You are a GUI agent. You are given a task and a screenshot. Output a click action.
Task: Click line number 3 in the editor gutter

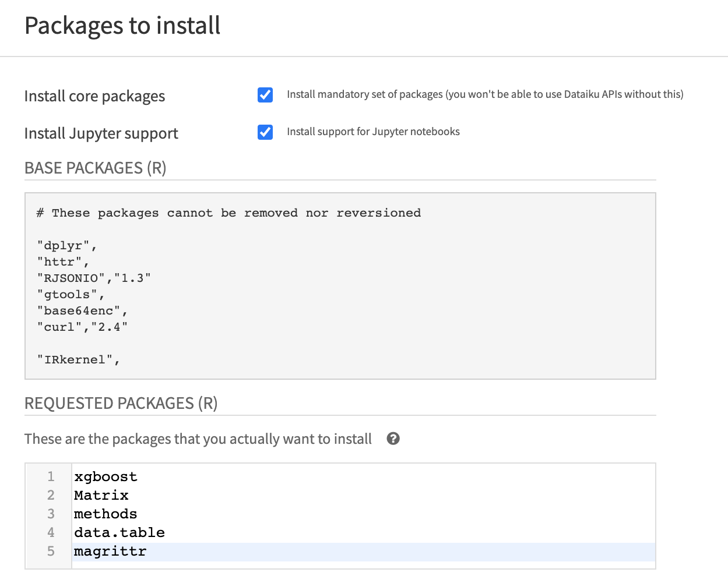coord(51,514)
